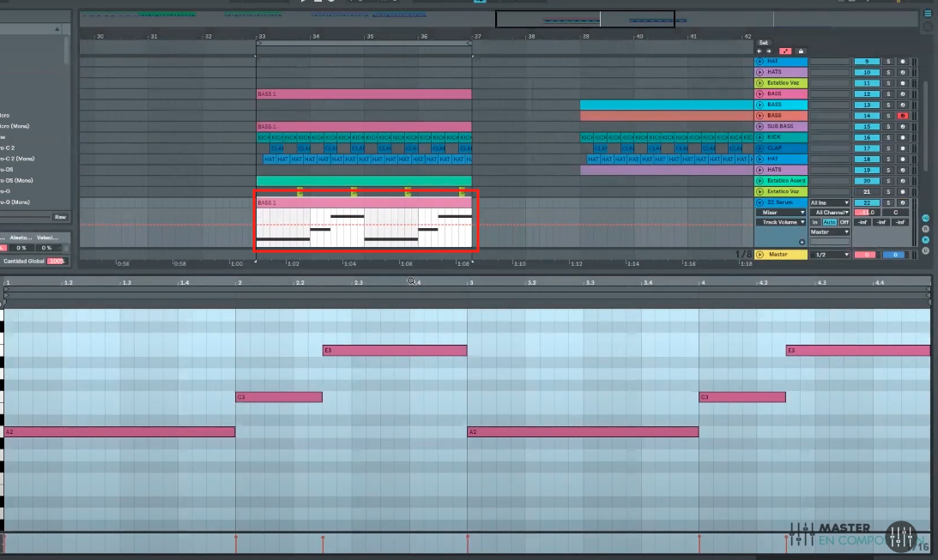Deactivate track 17 CLAP activator
Viewport: 938px width, 560px height.
click(866, 148)
